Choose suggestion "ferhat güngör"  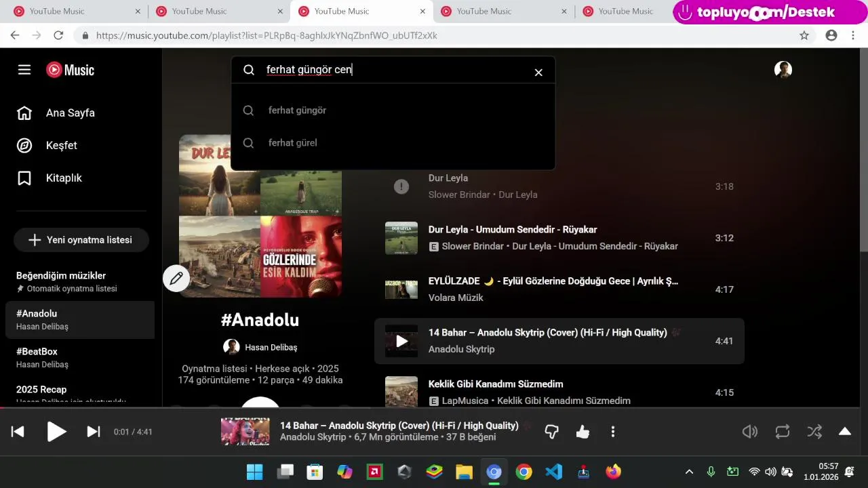pyautogui.click(x=393, y=110)
